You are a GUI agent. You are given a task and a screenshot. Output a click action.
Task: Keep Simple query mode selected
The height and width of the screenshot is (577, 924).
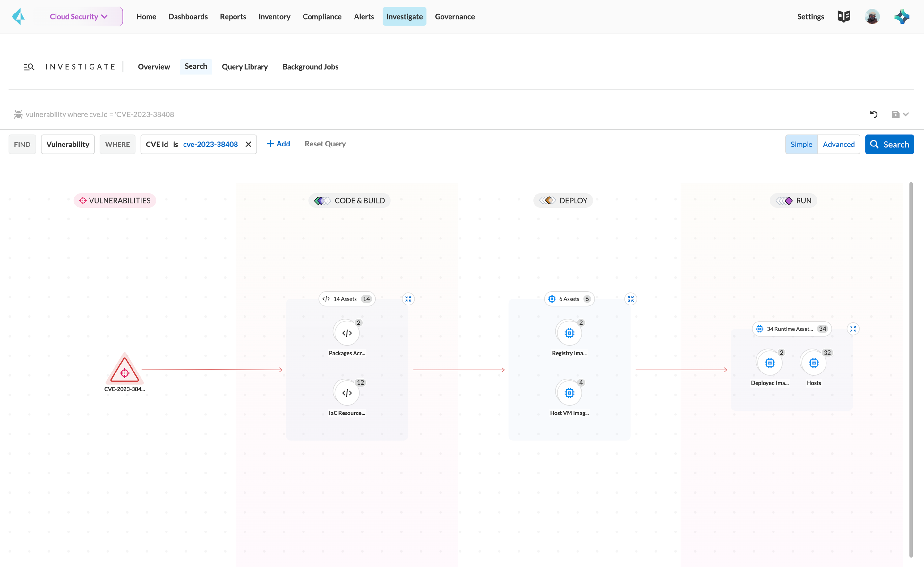pyautogui.click(x=802, y=144)
